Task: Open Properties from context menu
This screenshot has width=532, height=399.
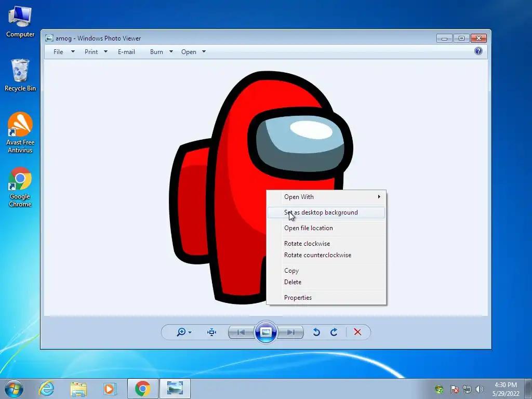Action: pyautogui.click(x=326, y=298)
